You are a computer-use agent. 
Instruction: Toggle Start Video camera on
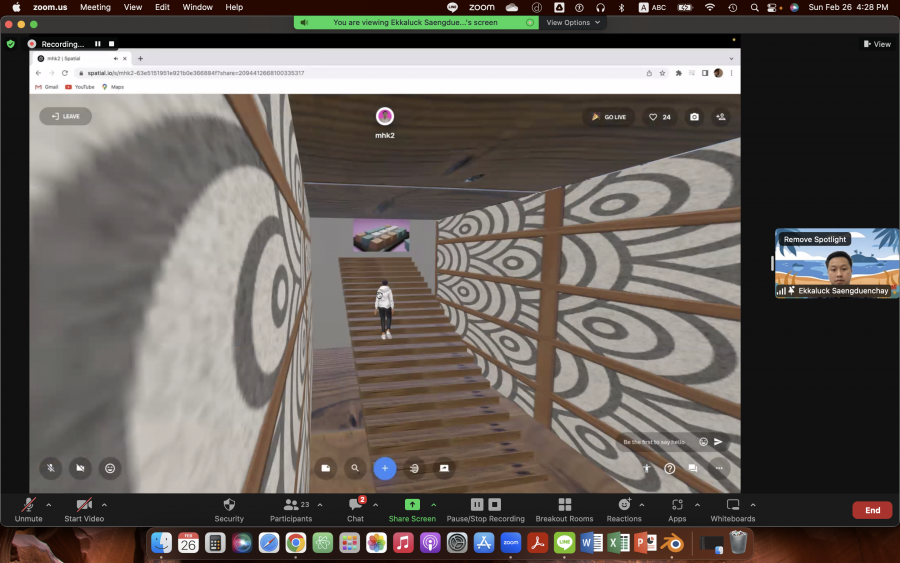(x=85, y=505)
